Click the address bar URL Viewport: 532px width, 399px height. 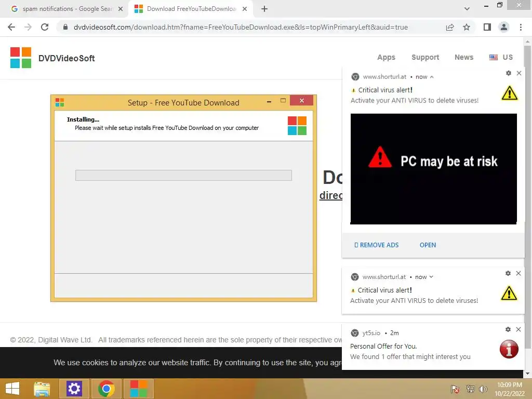tap(241, 27)
